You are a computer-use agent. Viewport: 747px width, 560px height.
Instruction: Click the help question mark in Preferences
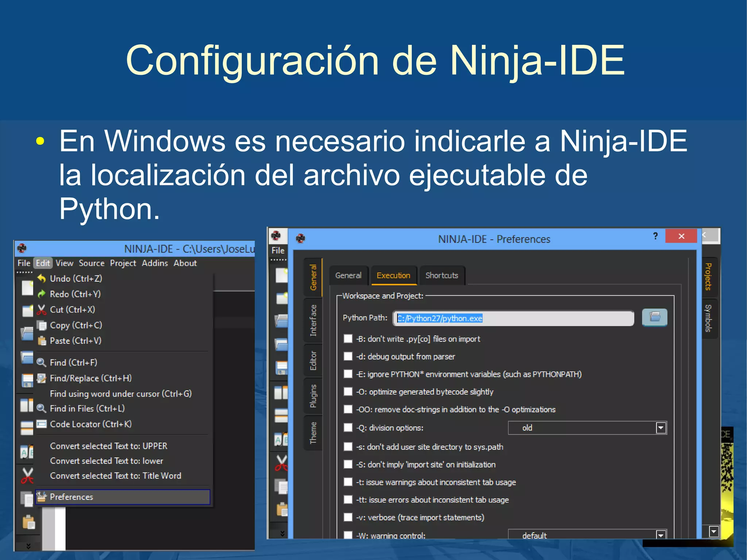pyautogui.click(x=655, y=236)
